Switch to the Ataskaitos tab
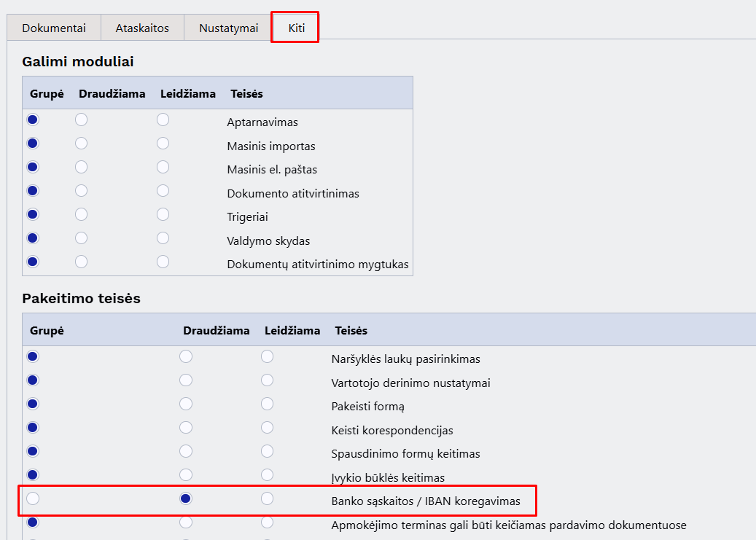Image resolution: width=756 pixels, height=540 pixels. click(x=142, y=28)
